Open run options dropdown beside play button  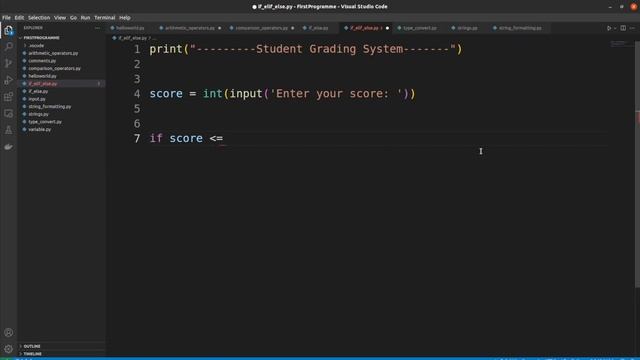(x=615, y=28)
